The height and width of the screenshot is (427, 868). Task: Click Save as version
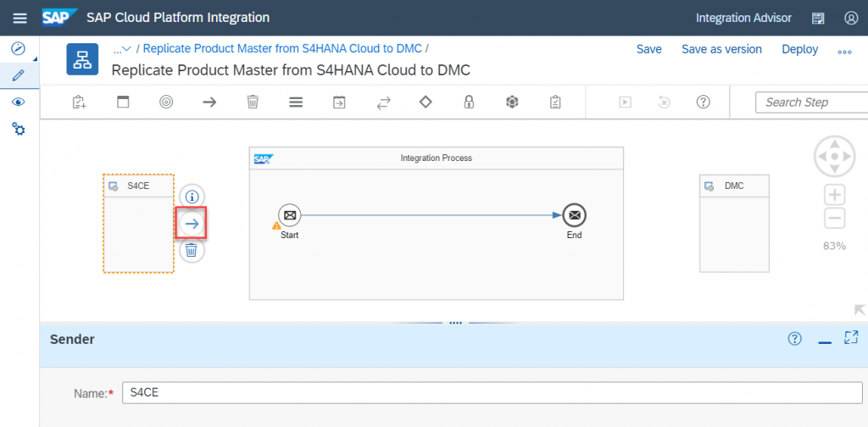point(721,49)
